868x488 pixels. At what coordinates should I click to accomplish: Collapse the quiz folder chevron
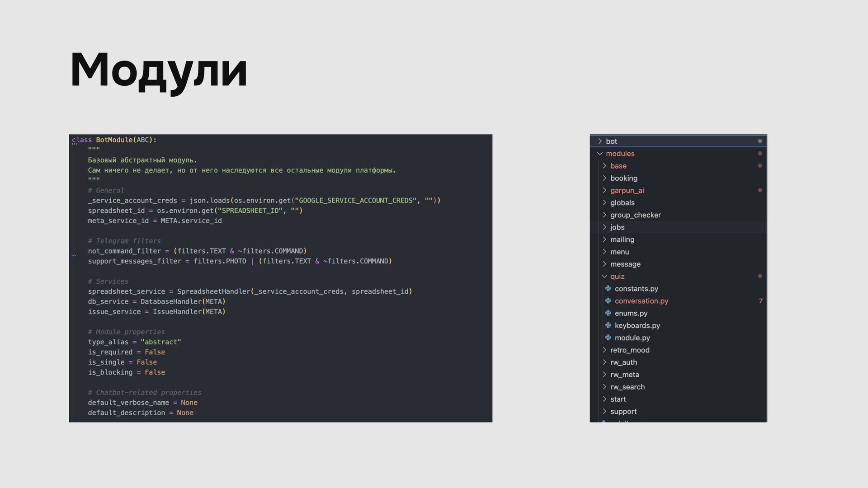point(604,277)
